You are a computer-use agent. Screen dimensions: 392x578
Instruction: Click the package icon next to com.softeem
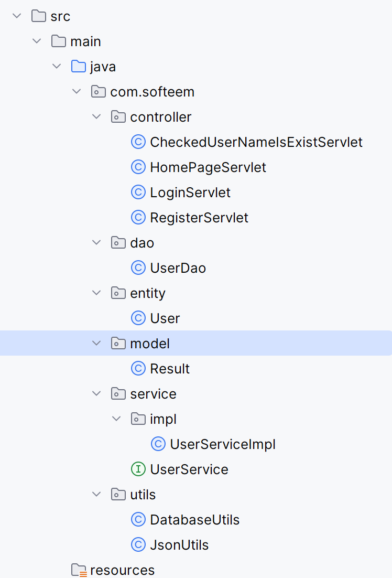pos(98,91)
